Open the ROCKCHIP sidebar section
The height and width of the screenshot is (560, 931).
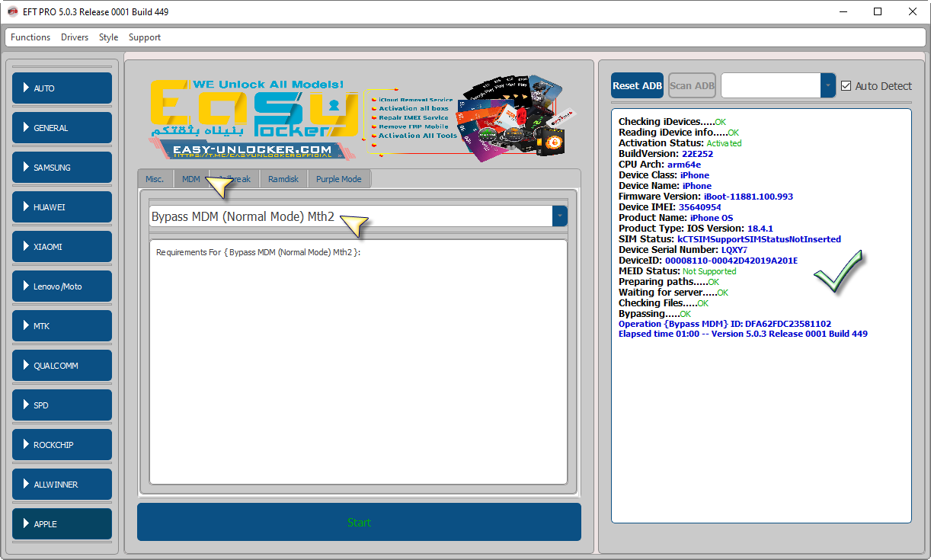click(x=62, y=445)
